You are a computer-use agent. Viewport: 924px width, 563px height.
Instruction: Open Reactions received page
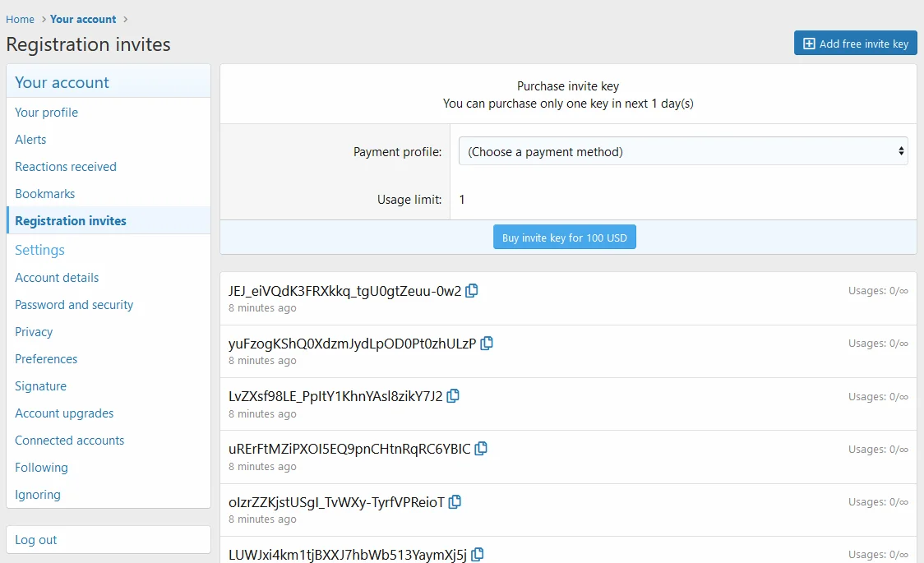(x=66, y=167)
